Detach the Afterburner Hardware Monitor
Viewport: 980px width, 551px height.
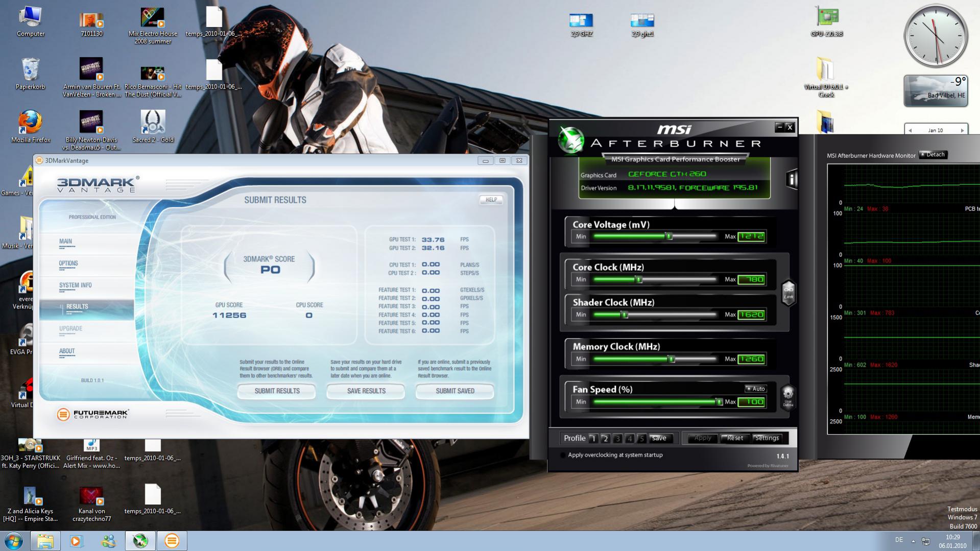[x=934, y=155]
